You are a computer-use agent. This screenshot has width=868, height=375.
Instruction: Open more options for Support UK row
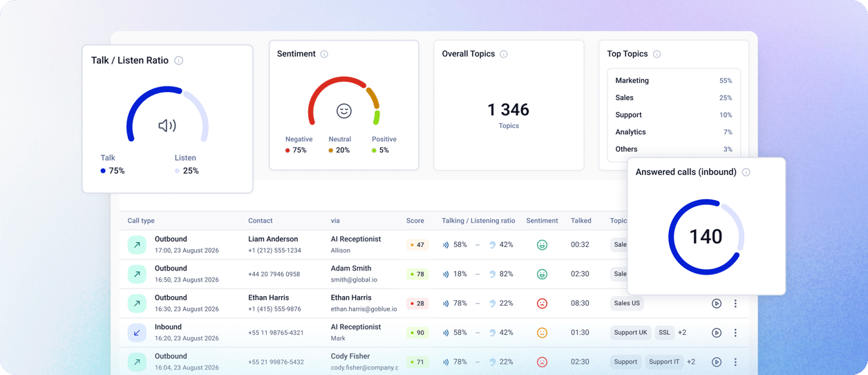[x=735, y=333]
